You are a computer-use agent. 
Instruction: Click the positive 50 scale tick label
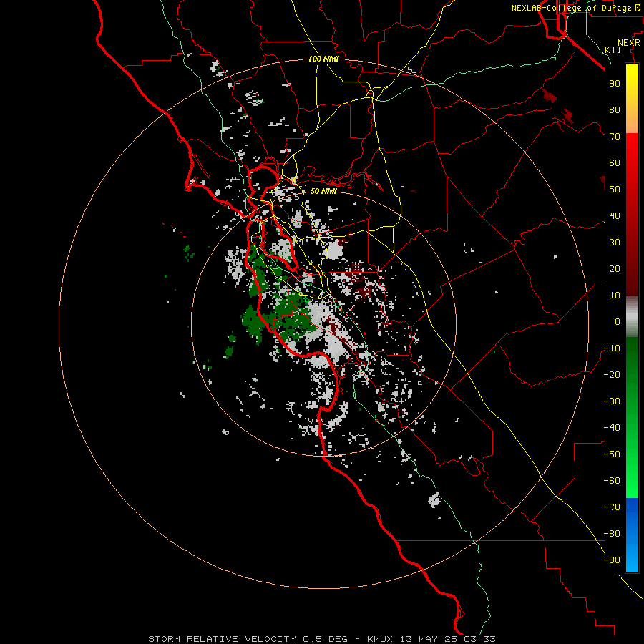(x=615, y=190)
